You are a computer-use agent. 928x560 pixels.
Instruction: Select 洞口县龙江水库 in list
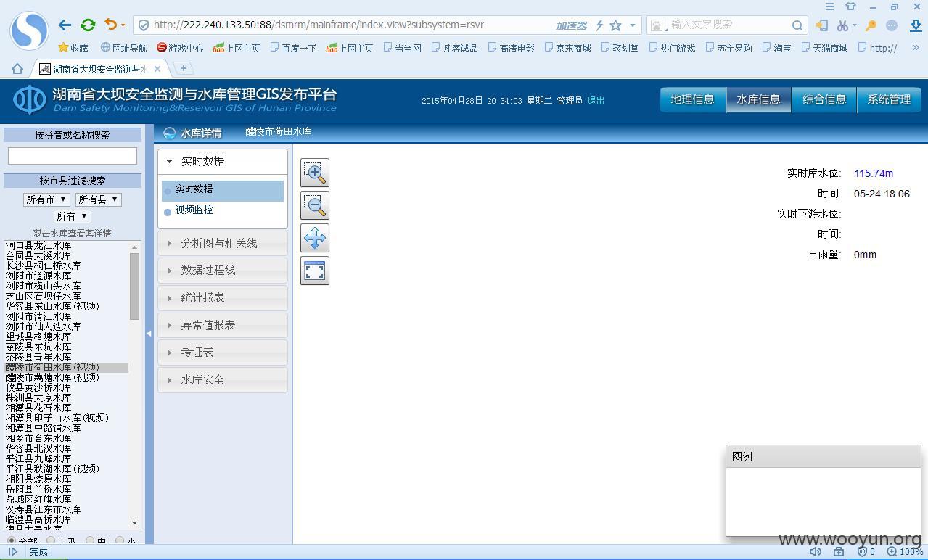point(67,245)
